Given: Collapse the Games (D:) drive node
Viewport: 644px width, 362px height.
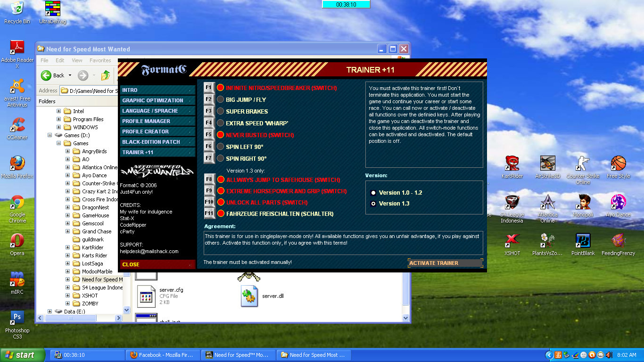Looking at the screenshot, I should [x=50, y=135].
